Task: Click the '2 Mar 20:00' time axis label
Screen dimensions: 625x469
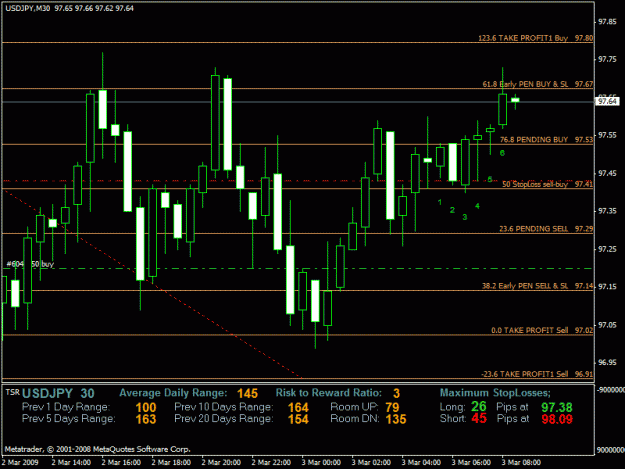Action: click(221, 463)
